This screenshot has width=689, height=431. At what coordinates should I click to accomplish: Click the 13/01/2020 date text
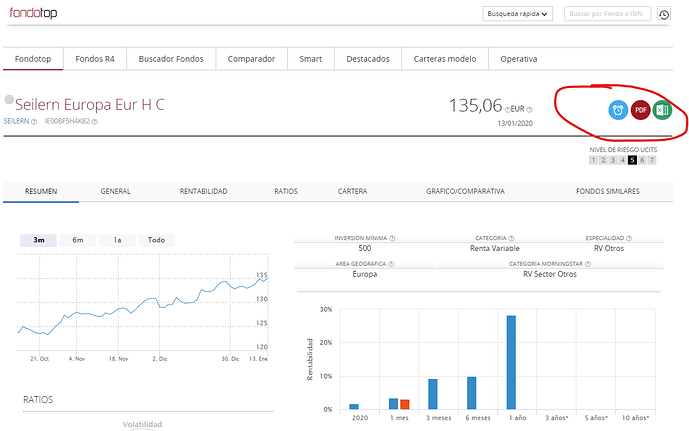click(515, 123)
